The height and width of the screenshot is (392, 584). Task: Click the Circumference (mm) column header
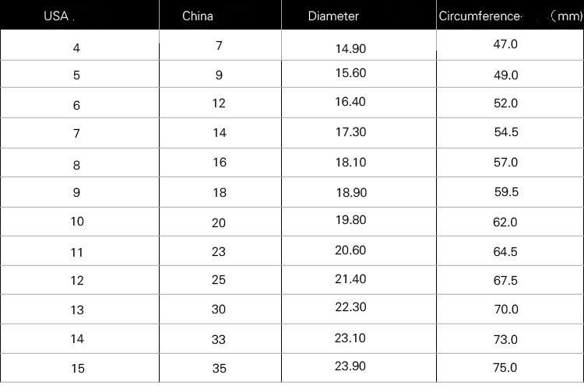509,16
